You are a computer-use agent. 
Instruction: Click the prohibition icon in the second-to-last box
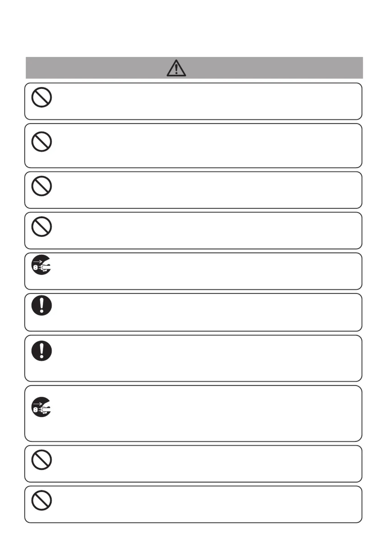[x=42, y=460]
